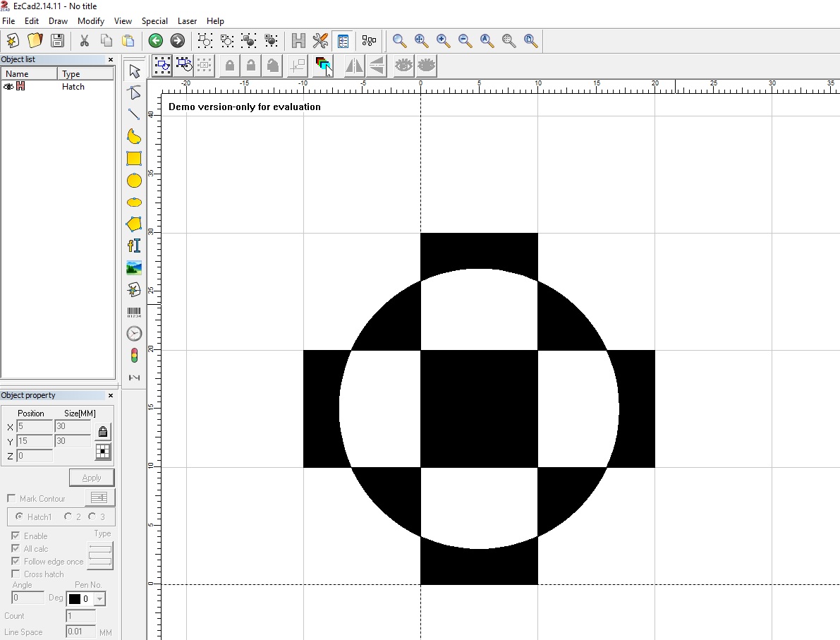The width and height of the screenshot is (840, 640).
Task: Click the reference point grid button
Action: (103, 452)
